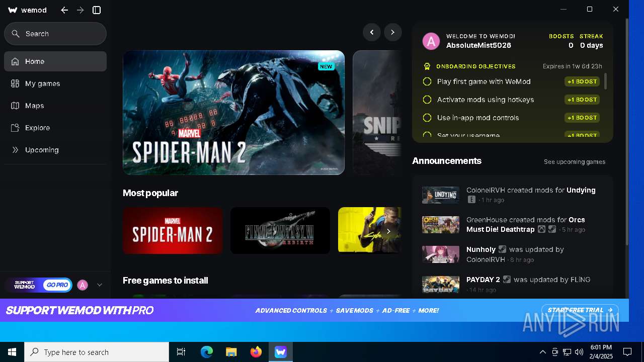
Task: Click the Steam icon beside Nunholy
Action: coord(502,249)
